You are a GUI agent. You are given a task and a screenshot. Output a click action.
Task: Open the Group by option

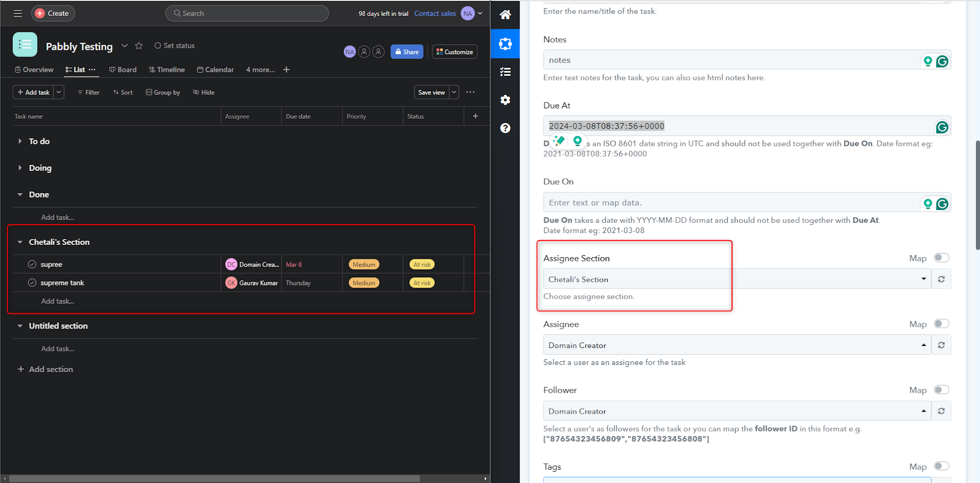click(163, 92)
